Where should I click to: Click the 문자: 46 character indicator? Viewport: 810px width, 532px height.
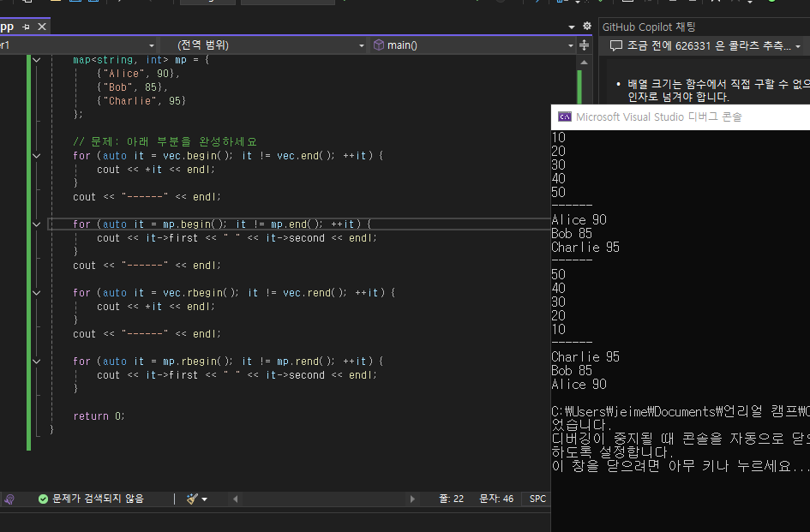point(496,499)
